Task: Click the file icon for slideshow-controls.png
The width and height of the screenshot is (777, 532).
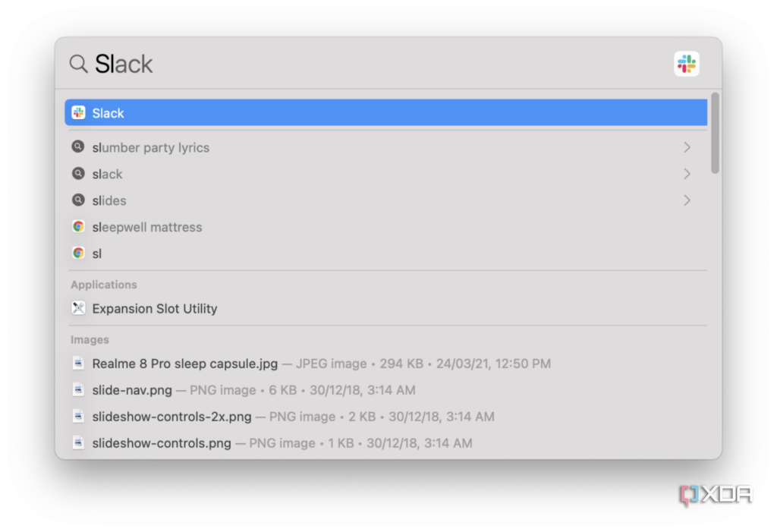Action: click(78, 442)
